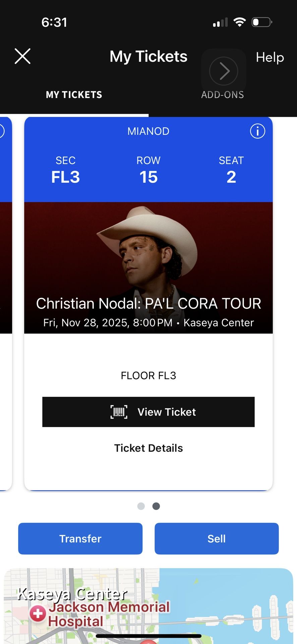Tap the 6:31 clock in the status bar
Viewport: 297px width, 644px height.
[x=54, y=22]
